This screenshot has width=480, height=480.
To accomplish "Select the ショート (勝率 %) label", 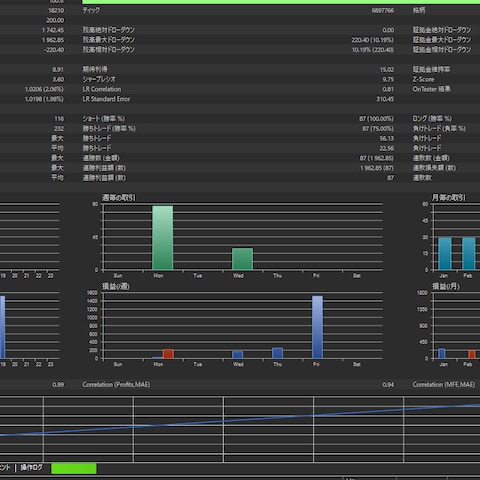I will [104, 119].
